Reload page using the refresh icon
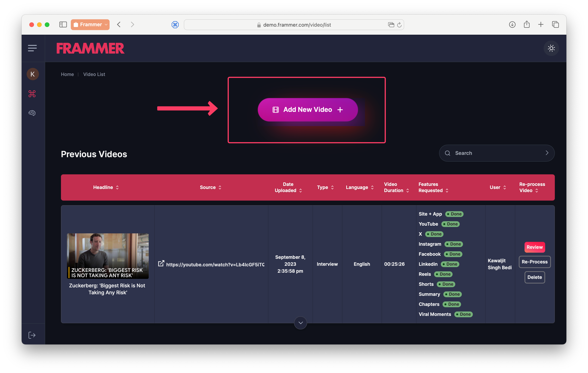 coord(399,25)
